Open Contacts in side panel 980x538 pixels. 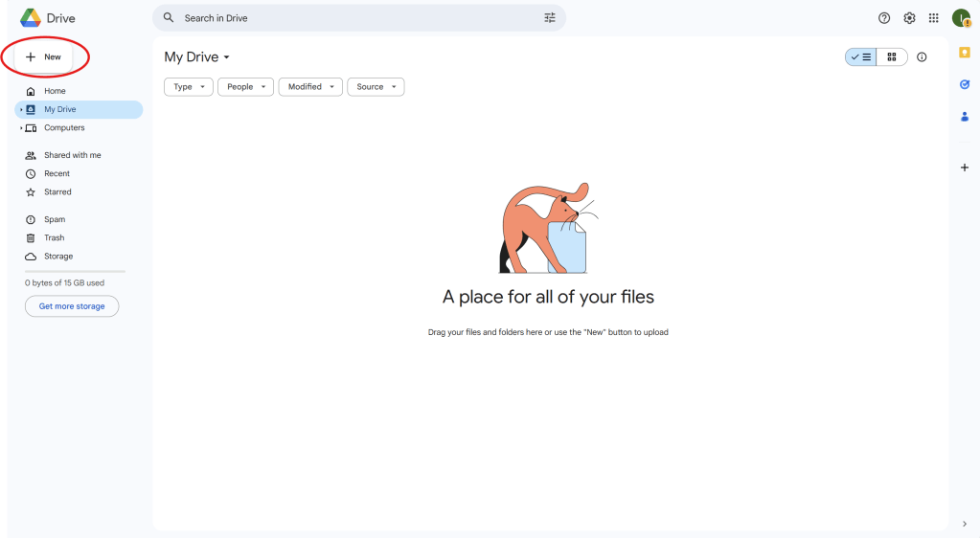(x=965, y=117)
